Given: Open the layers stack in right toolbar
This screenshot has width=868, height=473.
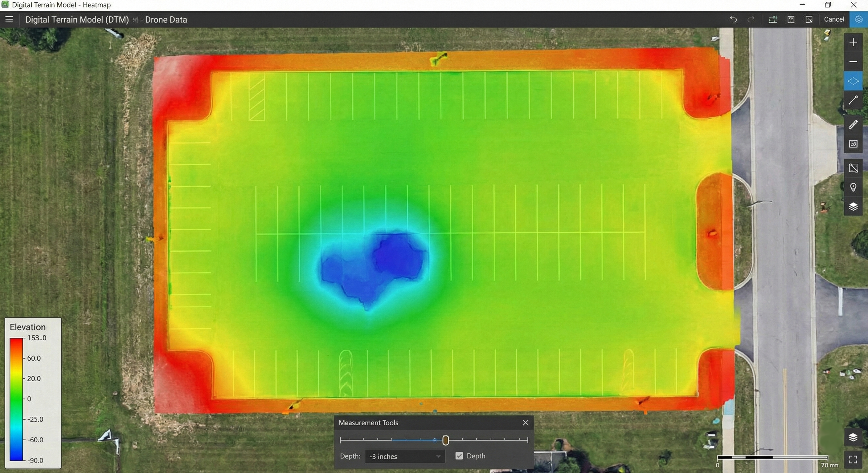Looking at the screenshot, I should 853,206.
